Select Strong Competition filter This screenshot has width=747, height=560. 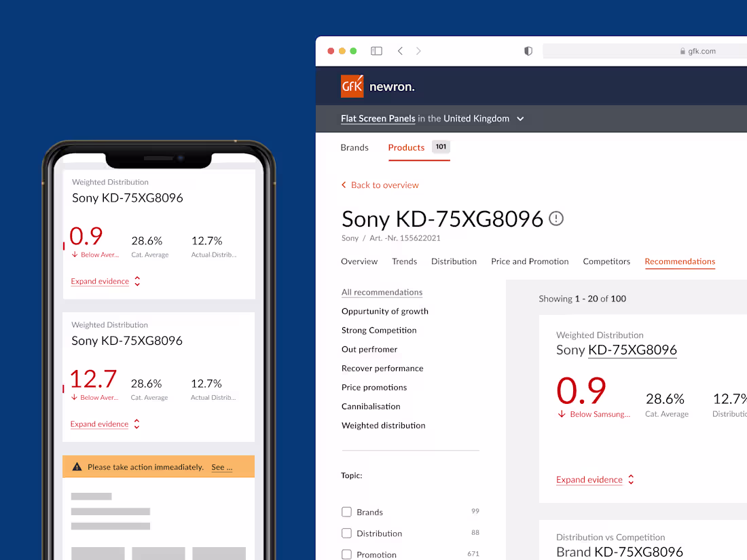[379, 331]
